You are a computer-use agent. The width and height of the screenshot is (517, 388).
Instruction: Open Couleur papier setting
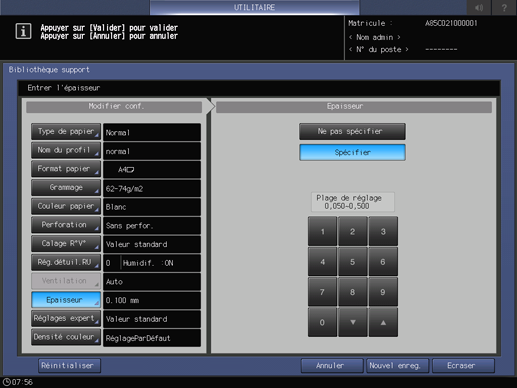pos(66,206)
